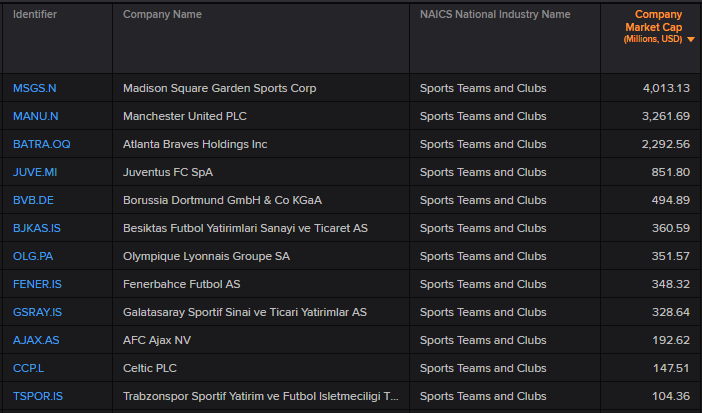Sort by Company Market Cap column header
The width and height of the screenshot is (702, 413).
[x=654, y=27]
